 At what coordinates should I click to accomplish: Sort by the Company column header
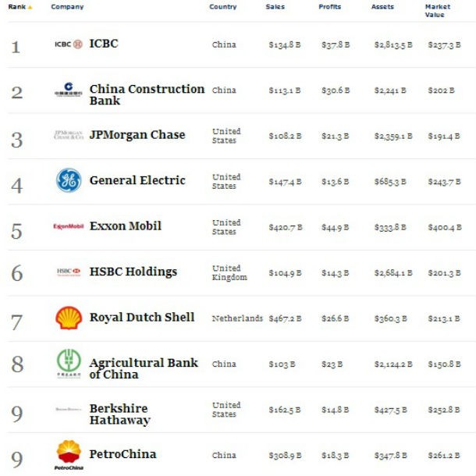click(67, 7)
